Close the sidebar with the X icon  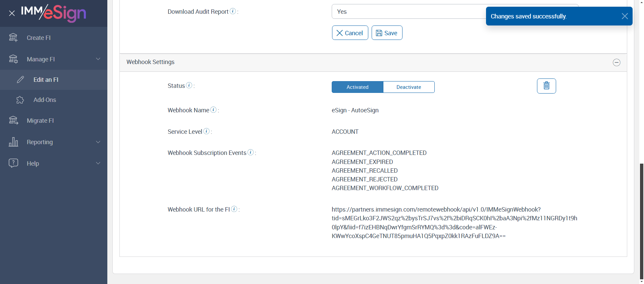click(x=12, y=13)
